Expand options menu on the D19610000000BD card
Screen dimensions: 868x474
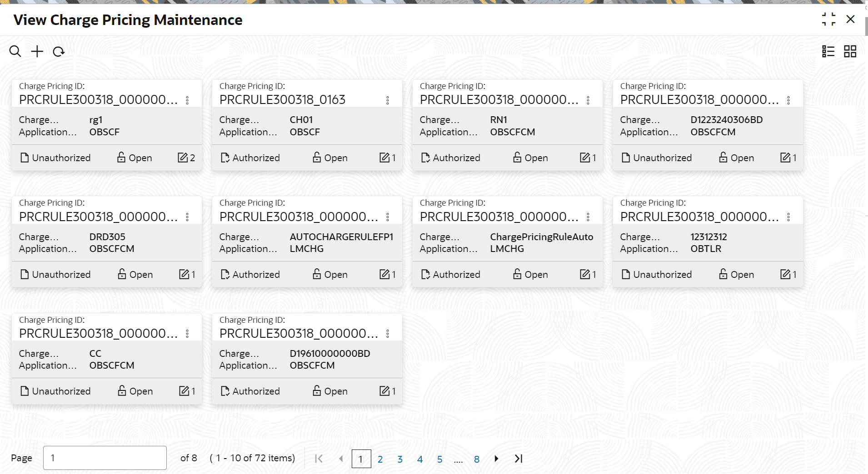(x=387, y=333)
